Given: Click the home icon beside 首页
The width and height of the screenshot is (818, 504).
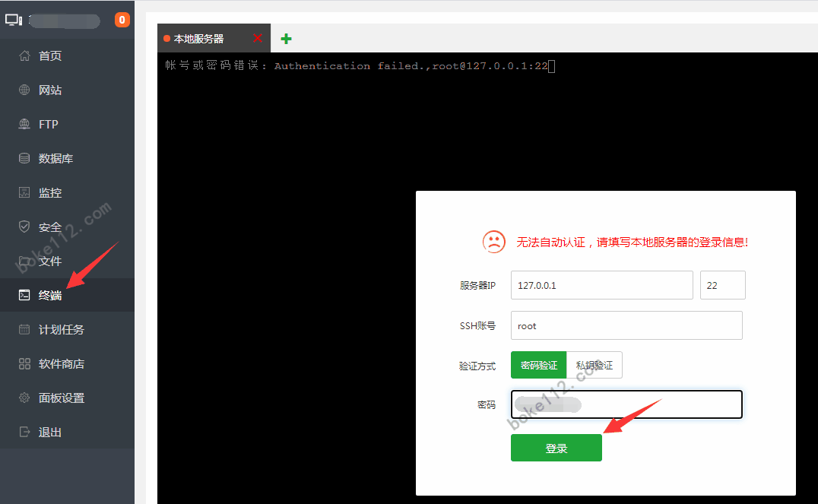Looking at the screenshot, I should 24,55.
